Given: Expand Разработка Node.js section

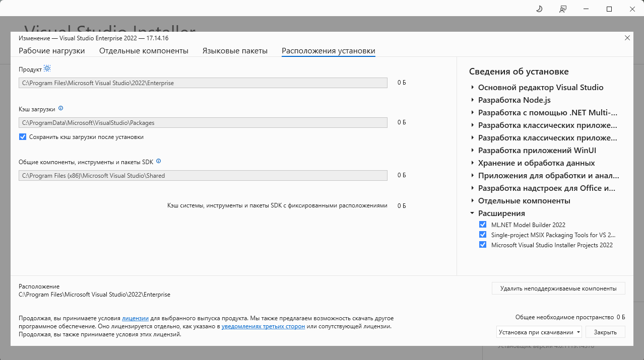Looking at the screenshot, I should point(472,100).
